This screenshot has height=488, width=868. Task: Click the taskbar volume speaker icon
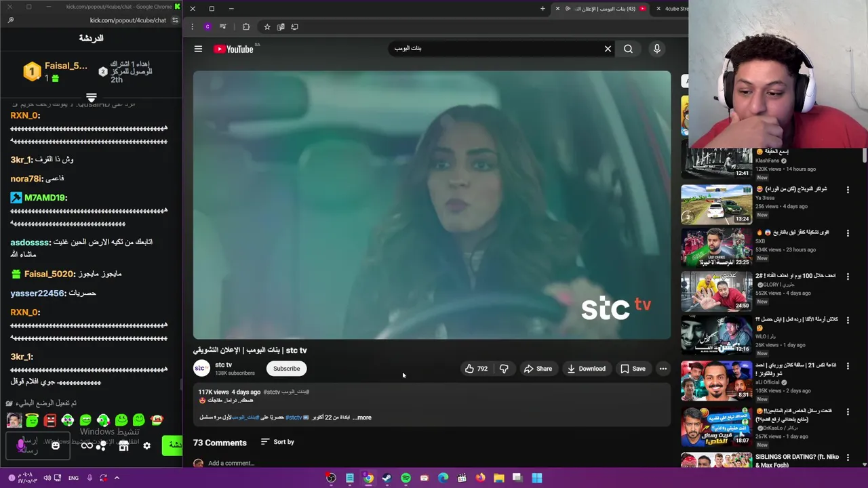coord(47,478)
